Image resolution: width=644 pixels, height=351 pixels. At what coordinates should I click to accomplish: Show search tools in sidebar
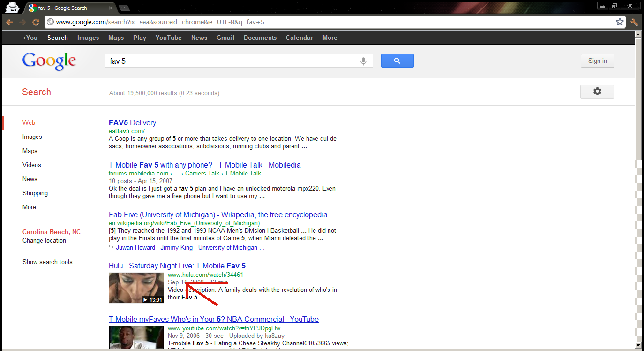click(x=47, y=262)
